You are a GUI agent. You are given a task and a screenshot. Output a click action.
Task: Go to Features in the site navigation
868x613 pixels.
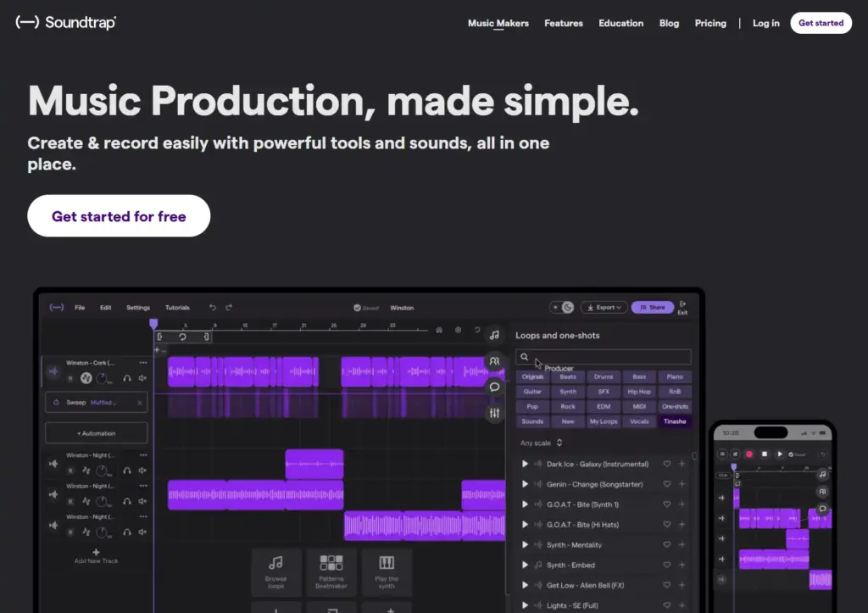coord(564,23)
